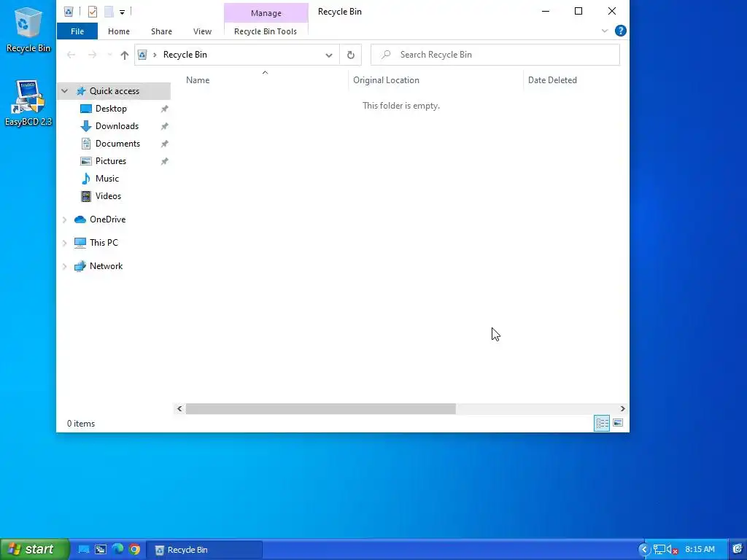
Task: Open Help with the blue question icon
Action: (x=620, y=31)
